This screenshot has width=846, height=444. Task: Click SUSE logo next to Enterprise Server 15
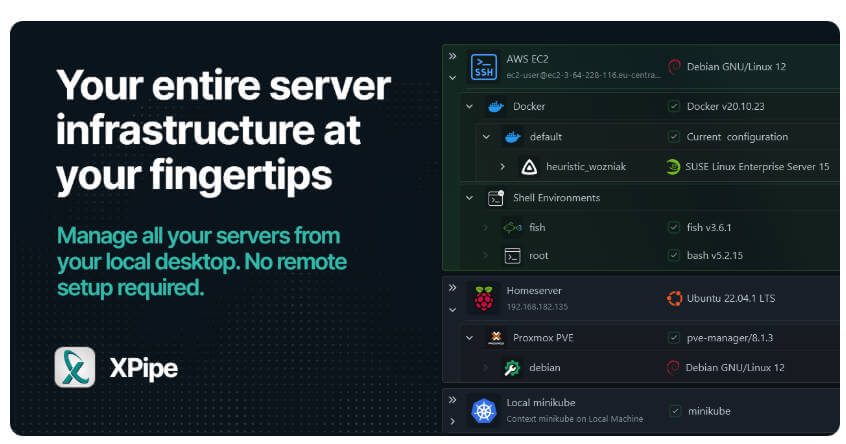pos(673,167)
